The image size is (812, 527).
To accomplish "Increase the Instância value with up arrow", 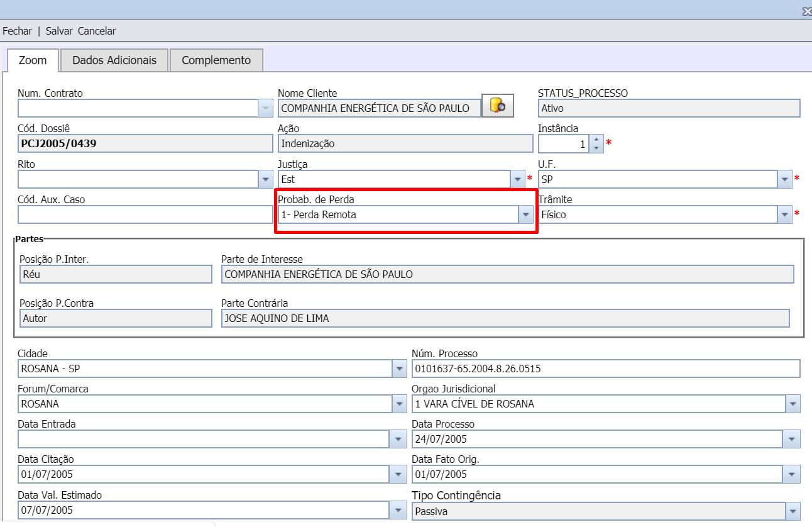I will (596, 140).
